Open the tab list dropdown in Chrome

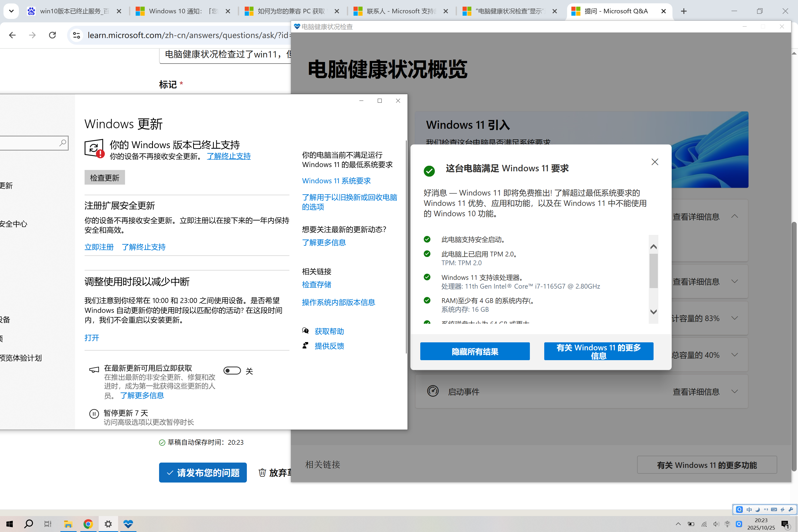click(11, 11)
